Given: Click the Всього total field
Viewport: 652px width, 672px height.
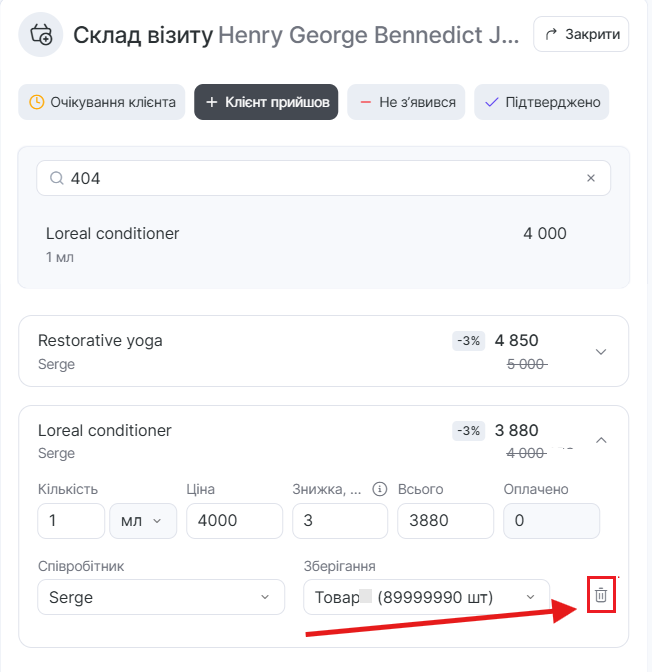Looking at the screenshot, I should (x=445, y=521).
